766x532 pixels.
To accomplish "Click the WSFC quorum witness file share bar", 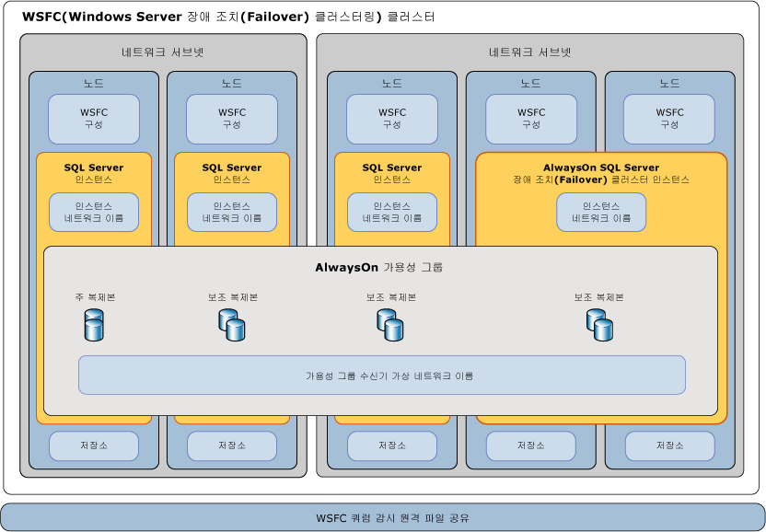I will [x=383, y=518].
